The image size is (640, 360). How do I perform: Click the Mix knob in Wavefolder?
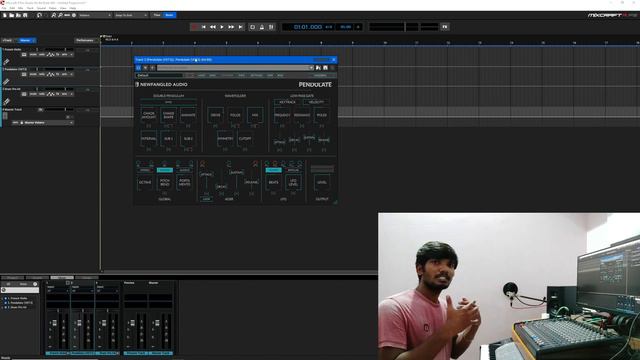(x=255, y=115)
